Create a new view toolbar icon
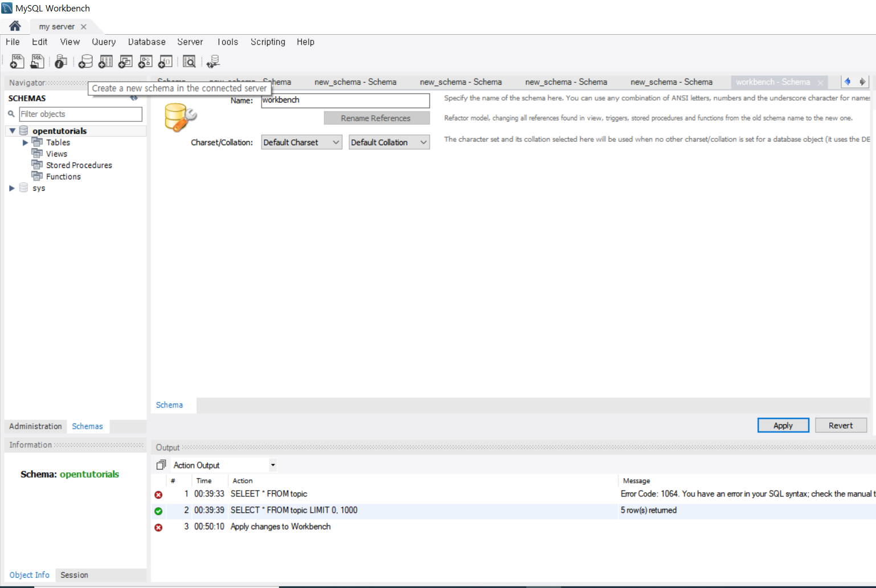Viewport: 876px width, 588px height. tap(125, 61)
